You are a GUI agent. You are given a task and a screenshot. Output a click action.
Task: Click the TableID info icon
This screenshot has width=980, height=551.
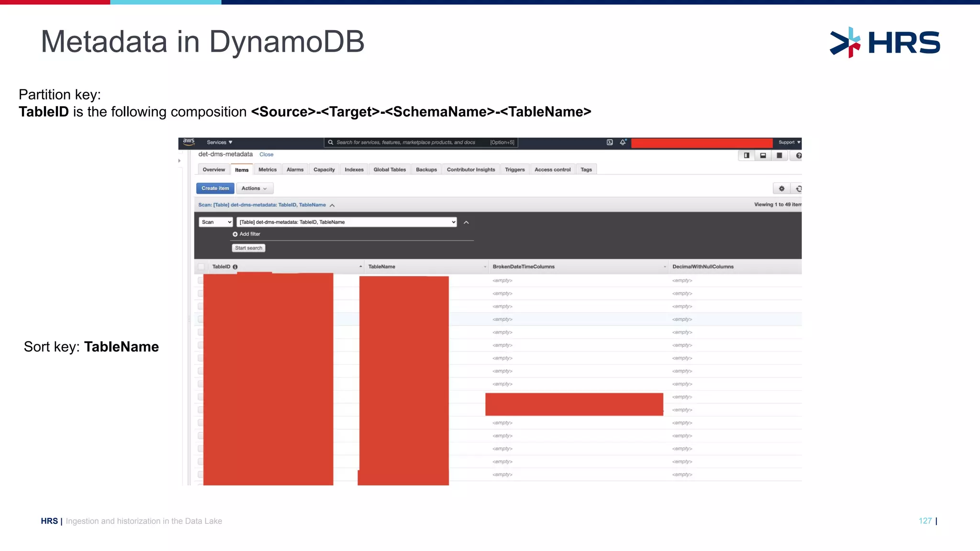pyautogui.click(x=235, y=267)
